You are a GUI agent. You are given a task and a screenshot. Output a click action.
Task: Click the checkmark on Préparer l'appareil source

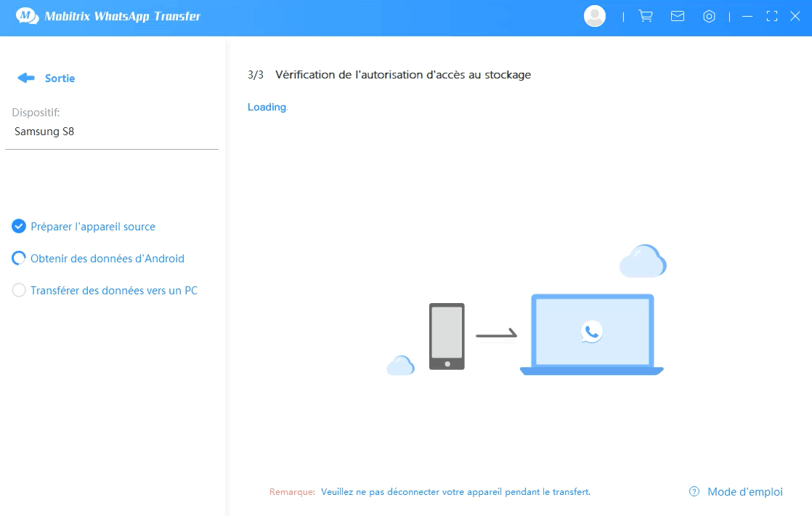point(18,226)
